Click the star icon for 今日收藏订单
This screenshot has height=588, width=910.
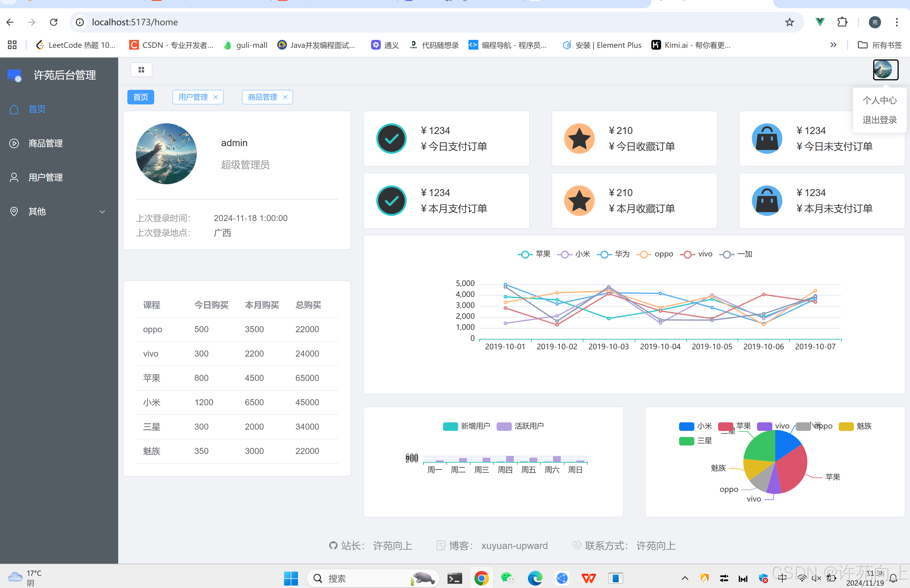tap(579, 139)
